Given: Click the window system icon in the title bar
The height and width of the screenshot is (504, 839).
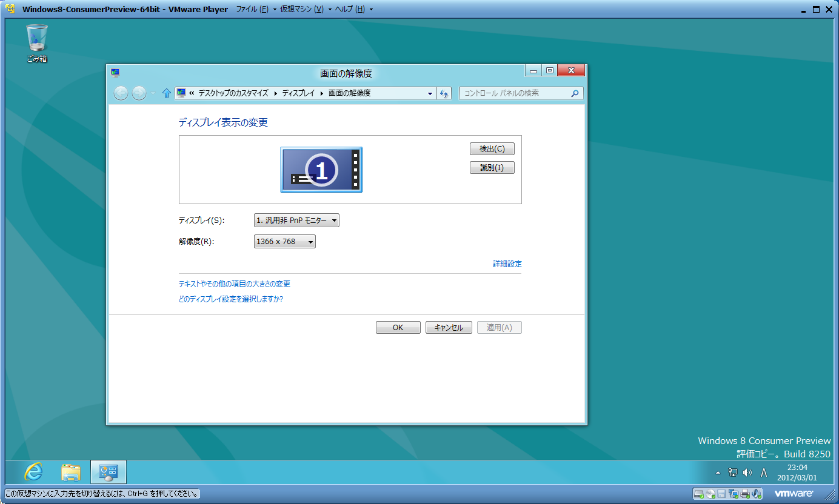Looking at the screenshot, I should (x=115, y=73).
